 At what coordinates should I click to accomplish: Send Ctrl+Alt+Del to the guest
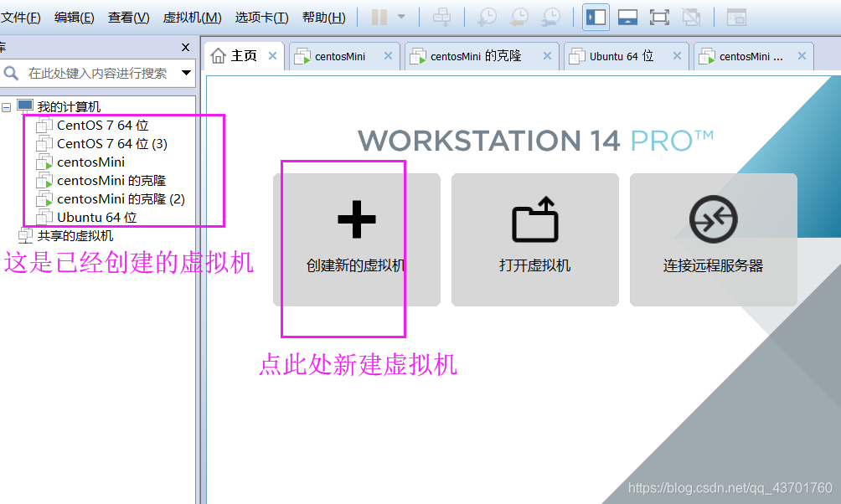tap(443, 17)
